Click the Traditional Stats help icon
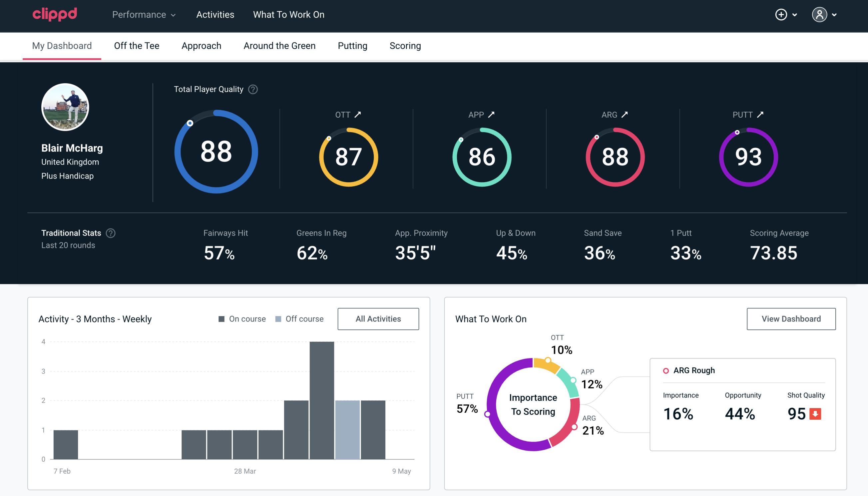Image resolution: width=868 pixels, height=496 pixels. (110, 233)
